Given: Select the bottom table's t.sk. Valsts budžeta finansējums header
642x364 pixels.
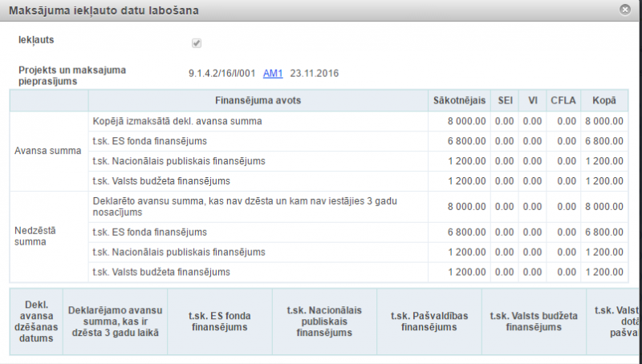Looking at the screenshot, I should pos(534,322).
